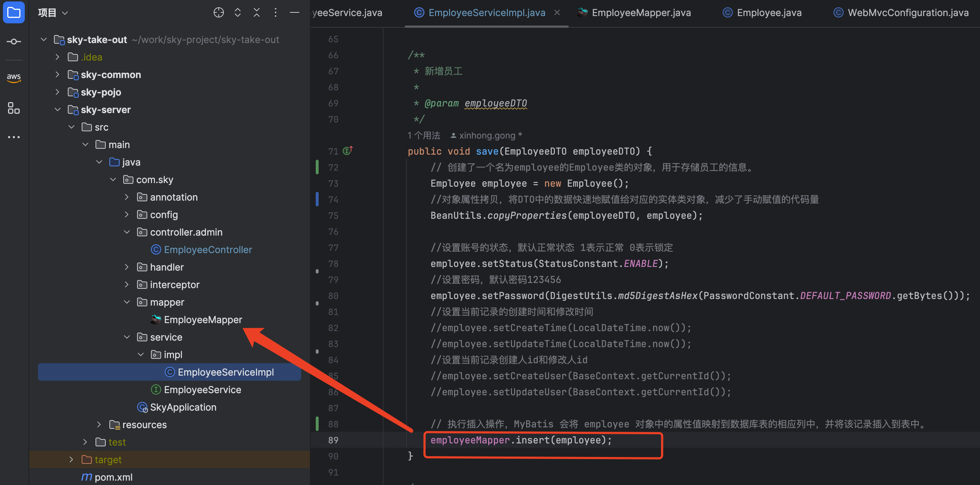Switch to the EmployeeService.java tab
The image size is (980, 485).
click(x=347, y=12)
